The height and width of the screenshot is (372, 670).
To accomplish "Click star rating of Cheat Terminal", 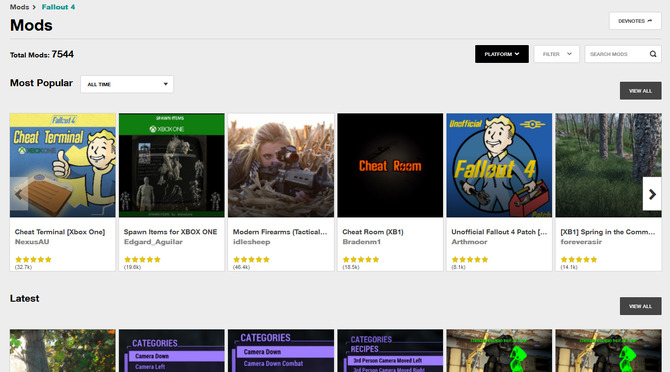I will (33, 259).
